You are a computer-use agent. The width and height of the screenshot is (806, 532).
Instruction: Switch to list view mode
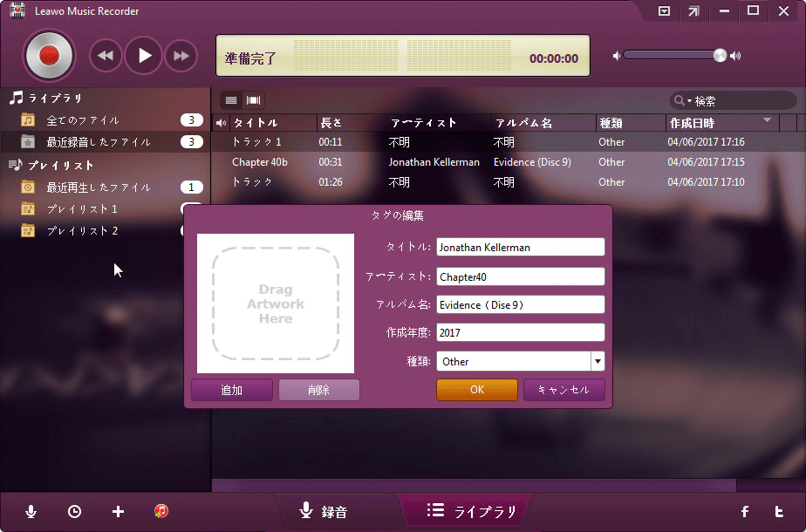(230, 99)
